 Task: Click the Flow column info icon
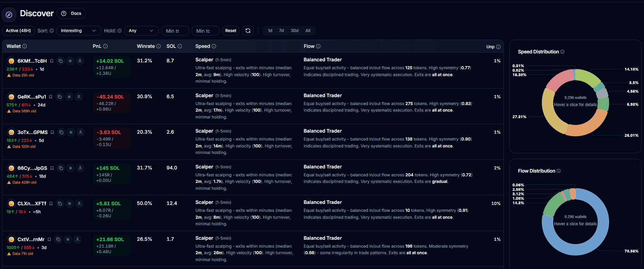[318, 46]
